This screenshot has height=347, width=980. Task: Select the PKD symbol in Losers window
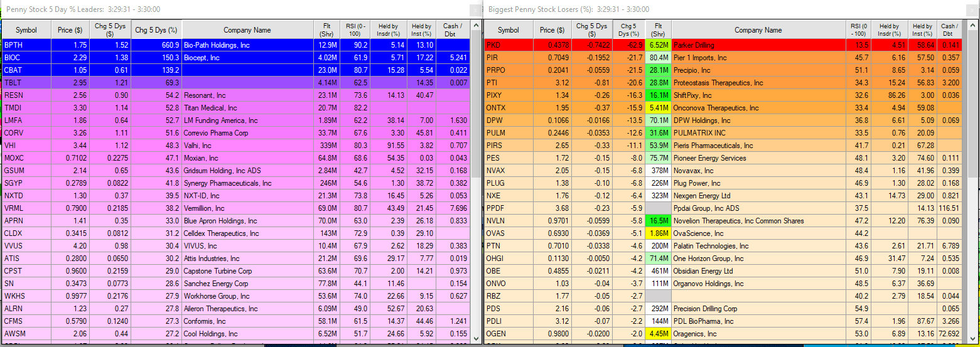click(509, 45)
